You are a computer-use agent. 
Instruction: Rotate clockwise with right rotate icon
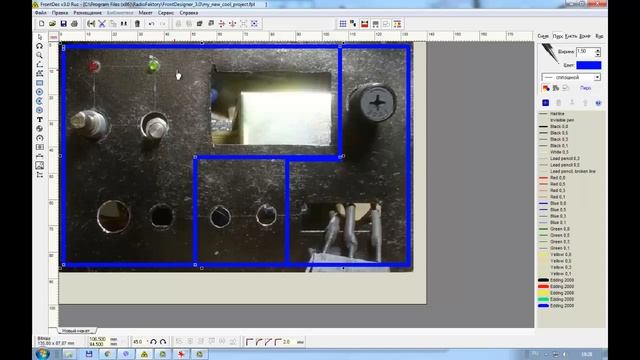point(163,342)
